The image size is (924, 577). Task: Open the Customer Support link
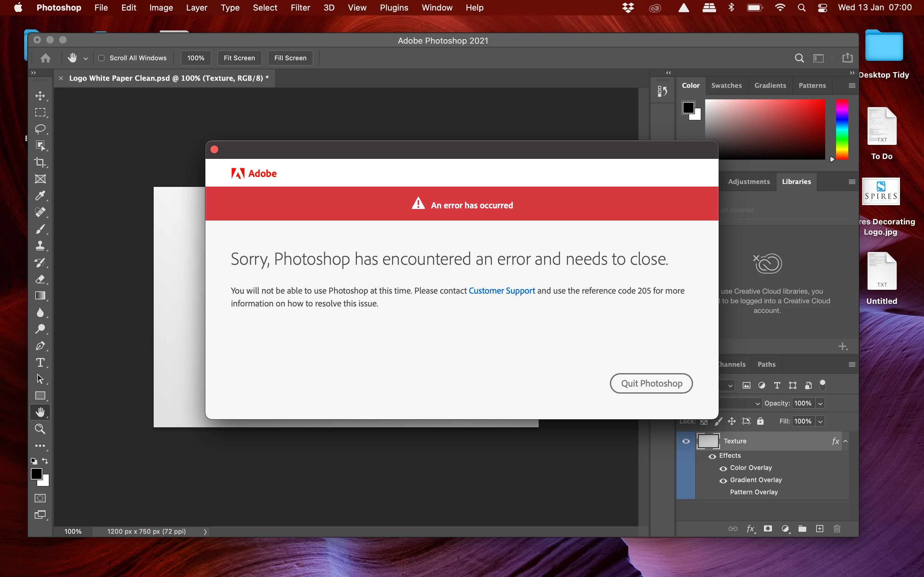click(501, 291)
